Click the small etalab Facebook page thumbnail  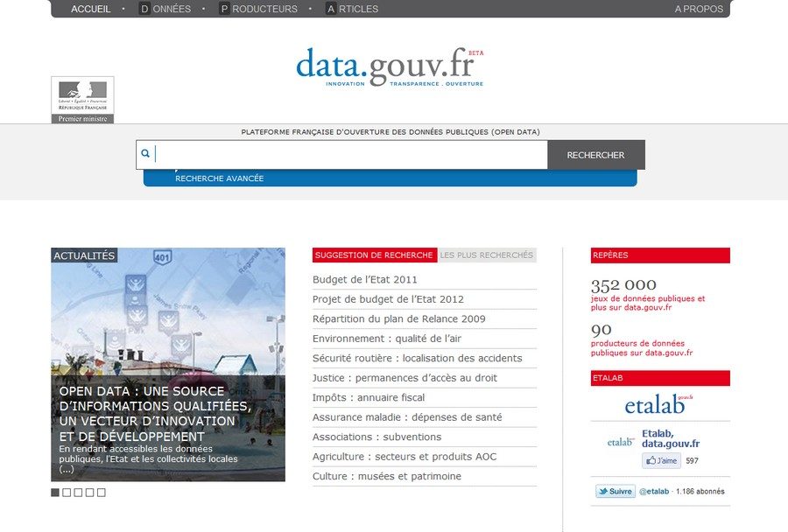621,442
